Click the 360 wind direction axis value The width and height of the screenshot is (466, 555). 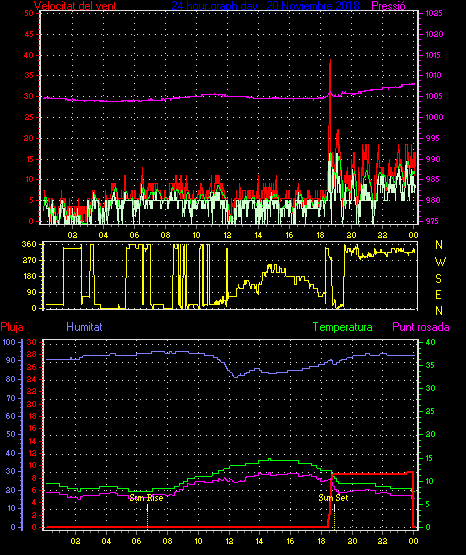tap(29, 244)
